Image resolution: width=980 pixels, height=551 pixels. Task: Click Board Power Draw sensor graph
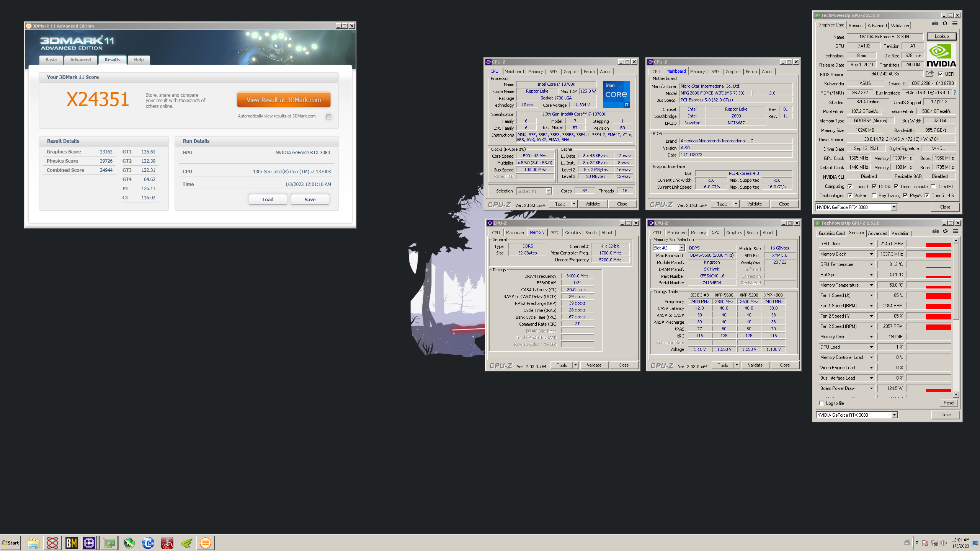pyautogui.click(x=928, y=388)
